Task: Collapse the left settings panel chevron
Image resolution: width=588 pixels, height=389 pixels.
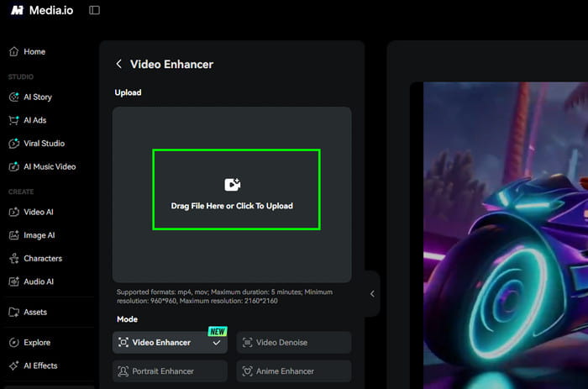Action: [x=372, y=294]
